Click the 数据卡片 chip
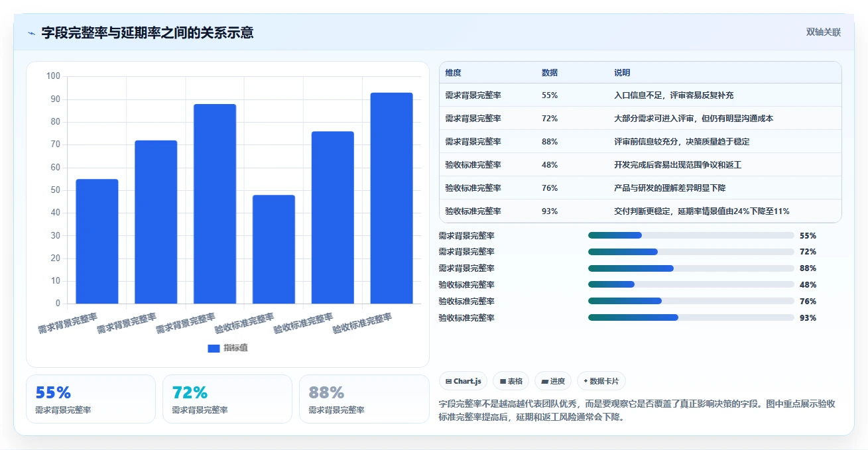The width and height of the screenshot is (868, 450). (x=601, y=381)
